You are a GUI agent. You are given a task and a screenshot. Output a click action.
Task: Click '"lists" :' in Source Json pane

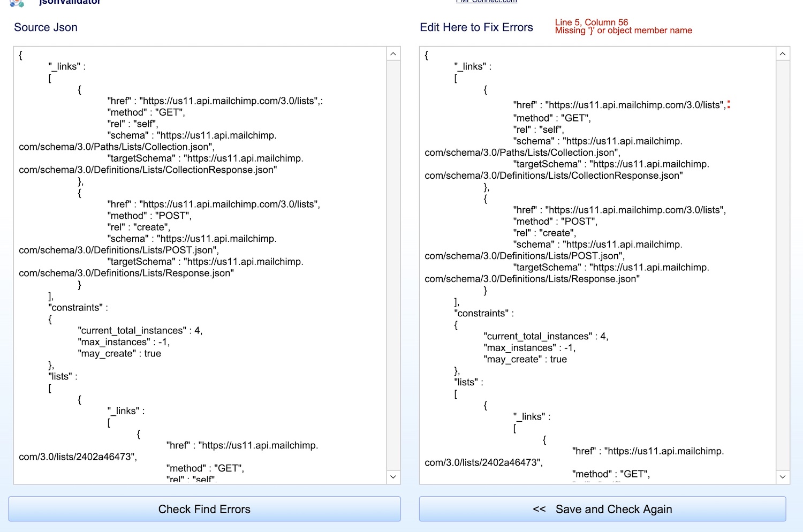[x=63, y=377]
